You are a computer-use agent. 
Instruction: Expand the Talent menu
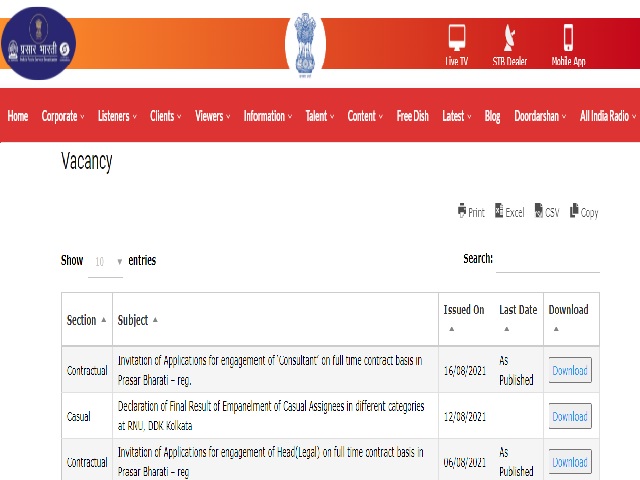pos(320,116)
